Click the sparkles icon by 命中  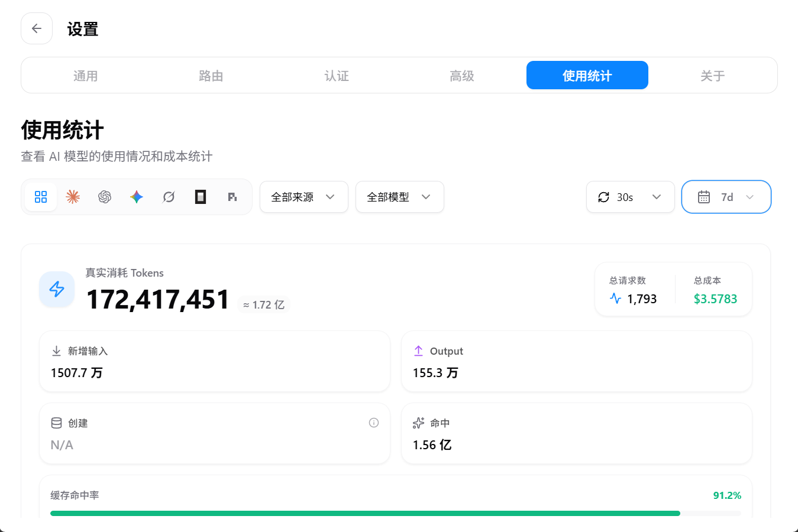click(x=418, y=423)
